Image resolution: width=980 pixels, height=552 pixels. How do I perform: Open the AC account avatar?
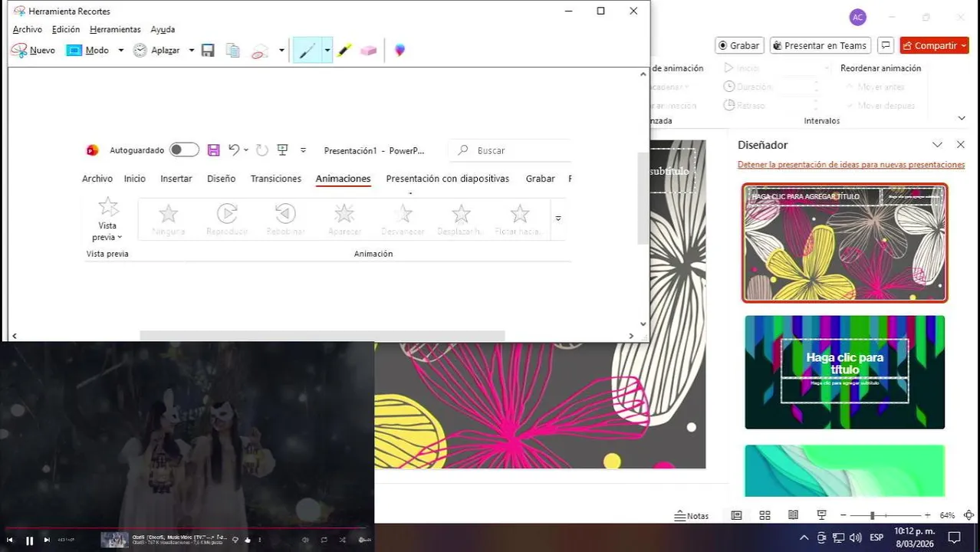(857, 17)
